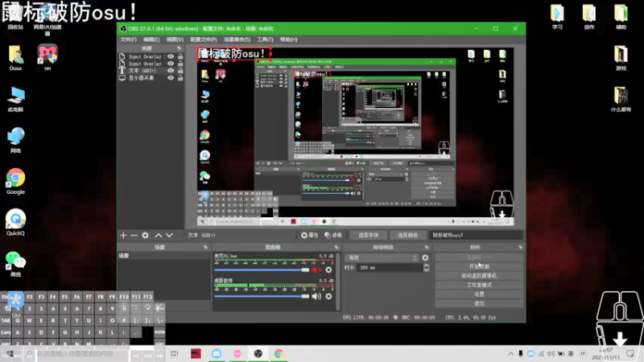Open the 渐变 transition type dropdown
Screen dimensions: 644x362
[x=382, y=257]
